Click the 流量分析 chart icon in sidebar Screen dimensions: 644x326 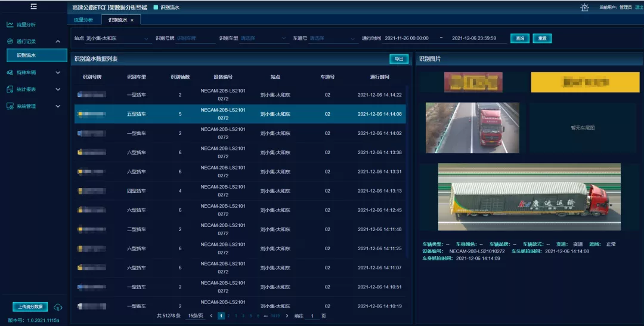pyautogui.click(x=10, y=24)
